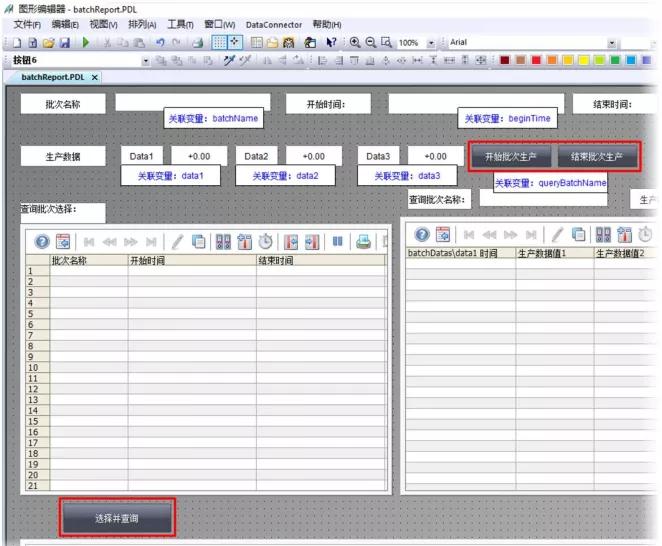The width and height of the screenshot is (662, 546).
Task: Select the 生产数据 label box
Action: pyautogui.click(x=63, y=157)
